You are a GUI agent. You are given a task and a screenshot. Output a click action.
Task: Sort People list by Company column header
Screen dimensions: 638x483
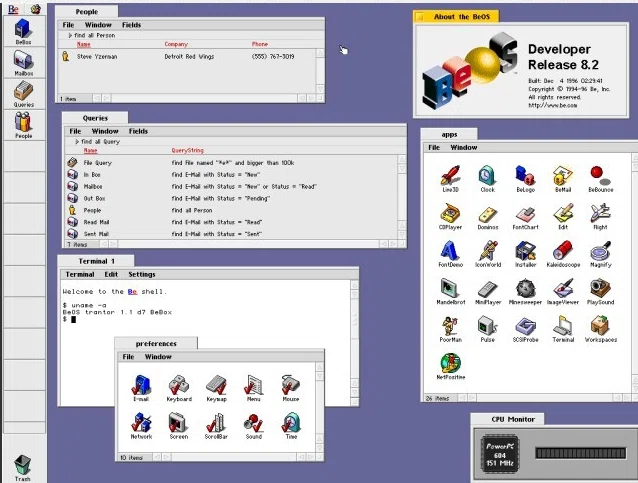(x=176, y=44)
